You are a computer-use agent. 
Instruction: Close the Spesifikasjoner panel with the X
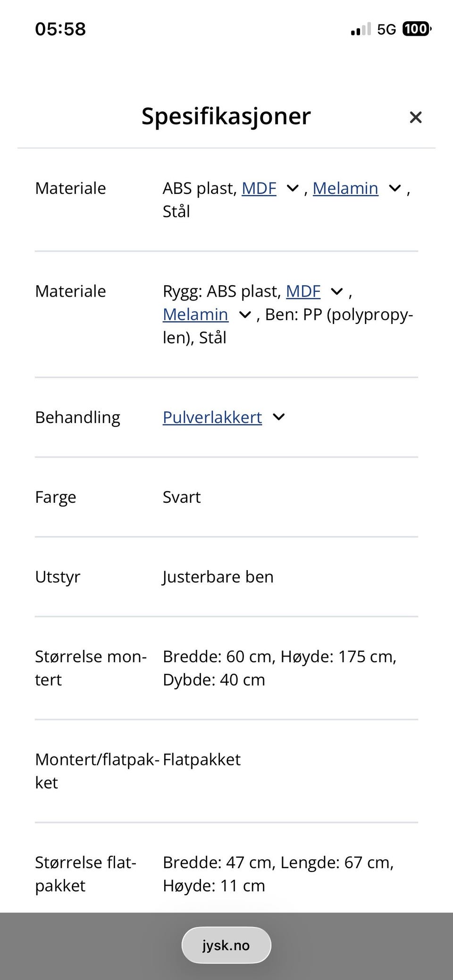(x=415, y=117)
